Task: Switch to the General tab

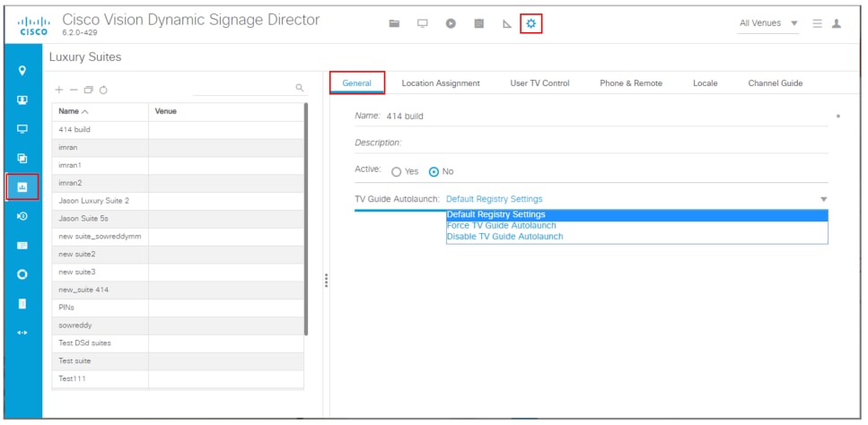Action: point(357,83)
